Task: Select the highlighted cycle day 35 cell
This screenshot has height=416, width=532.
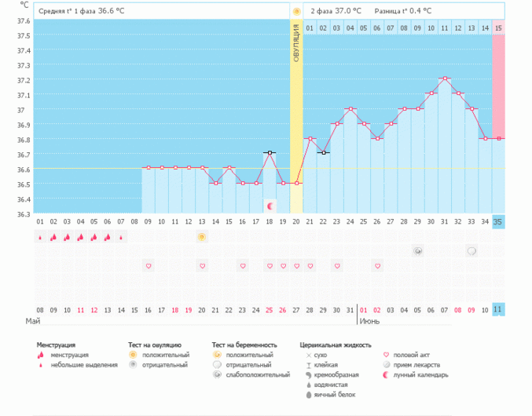Action: (x=498, y=221)
